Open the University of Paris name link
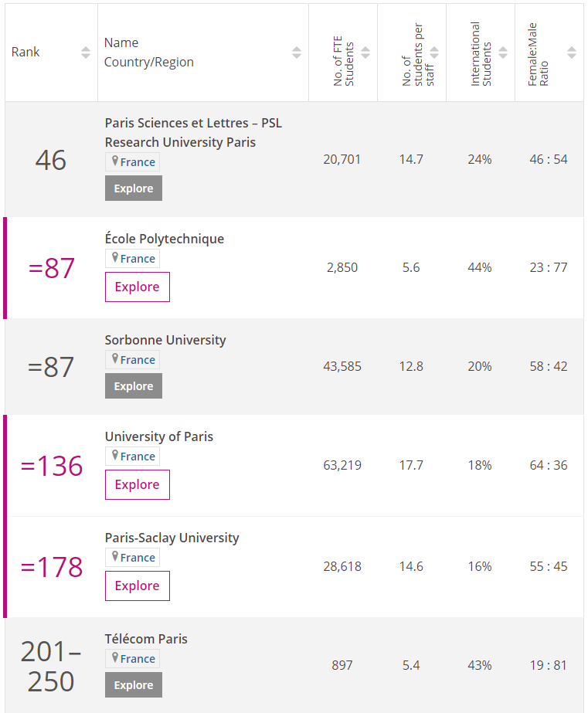Image resolution: width=588 pixels, height=713 pixels. [x=158, y=436]
